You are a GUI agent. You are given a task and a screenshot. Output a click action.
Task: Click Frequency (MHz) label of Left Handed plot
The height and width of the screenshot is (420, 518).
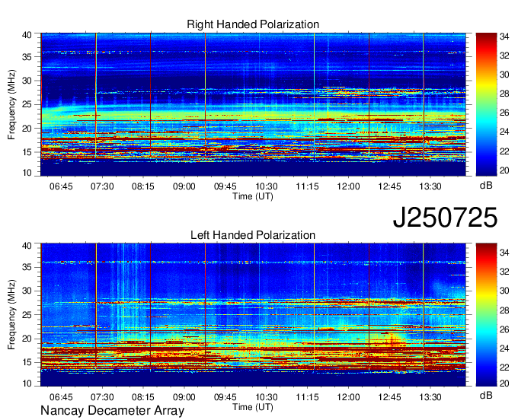coord(11,315)
